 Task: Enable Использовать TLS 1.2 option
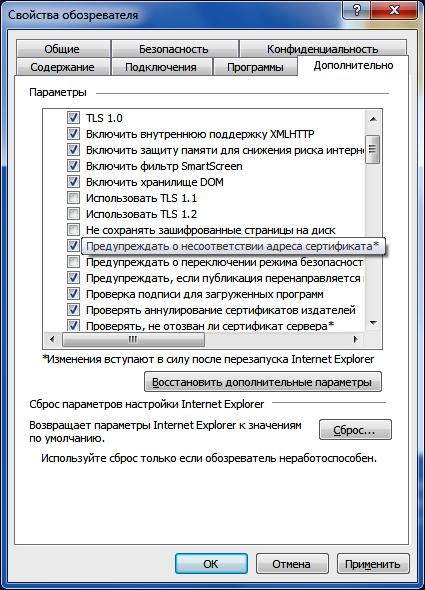point(73,214)
